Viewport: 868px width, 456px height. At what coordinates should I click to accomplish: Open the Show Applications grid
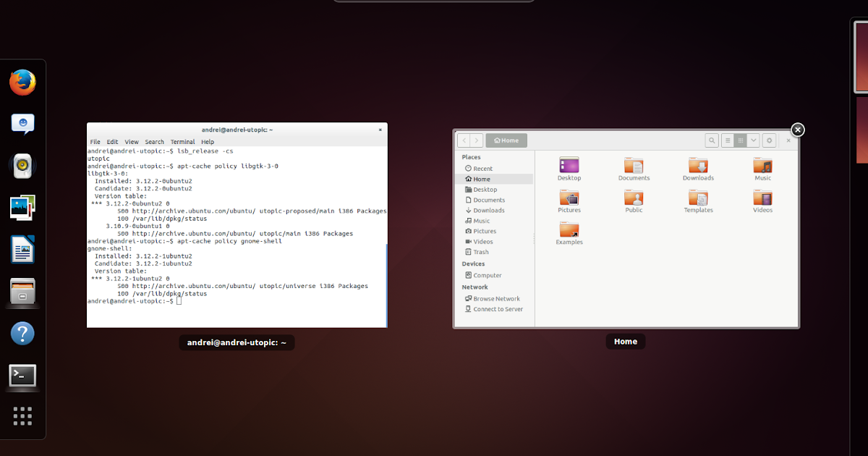pos(22,416)
